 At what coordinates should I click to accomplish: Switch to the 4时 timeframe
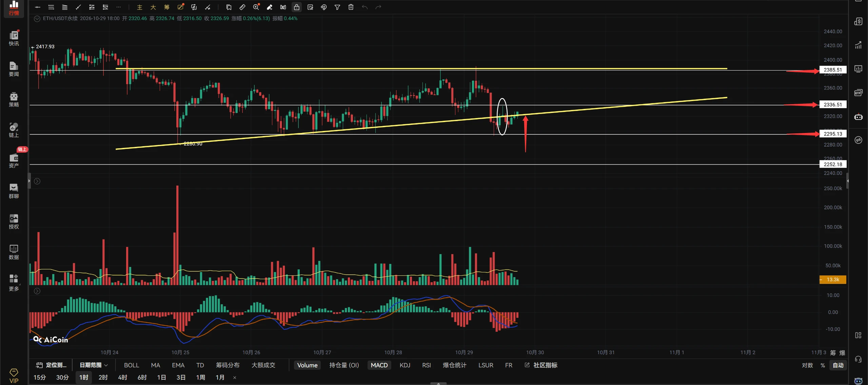pyautogui.click(x=122, y=378)
